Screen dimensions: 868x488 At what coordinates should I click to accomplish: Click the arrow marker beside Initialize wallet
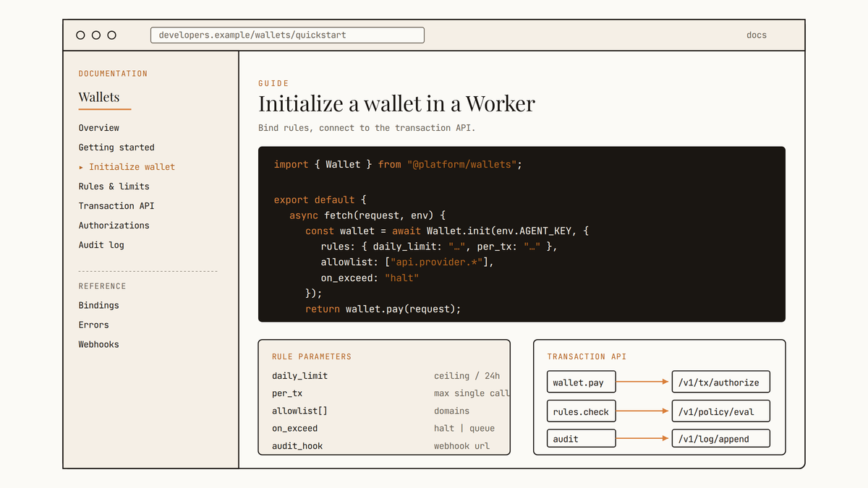(81, 167)
